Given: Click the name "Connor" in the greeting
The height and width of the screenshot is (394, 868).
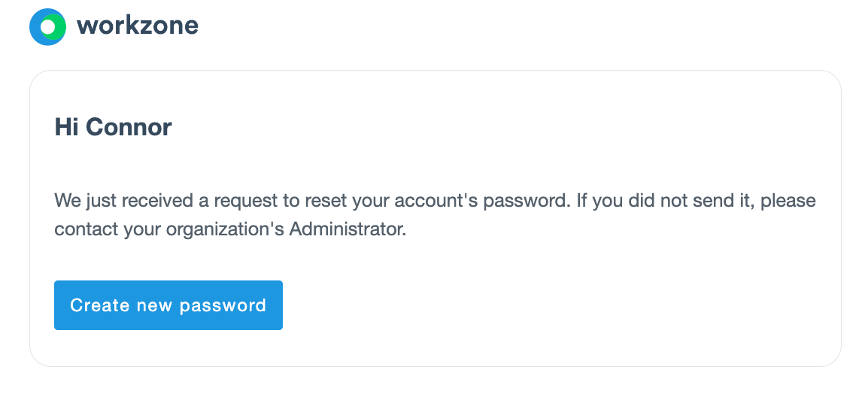Looking at the screenshot, I should (x=129, y=127).
